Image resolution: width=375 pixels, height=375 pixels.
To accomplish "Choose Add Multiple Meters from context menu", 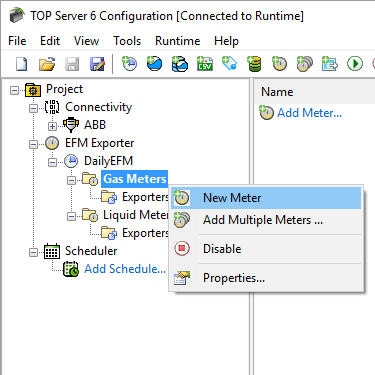I will (266, 220).
